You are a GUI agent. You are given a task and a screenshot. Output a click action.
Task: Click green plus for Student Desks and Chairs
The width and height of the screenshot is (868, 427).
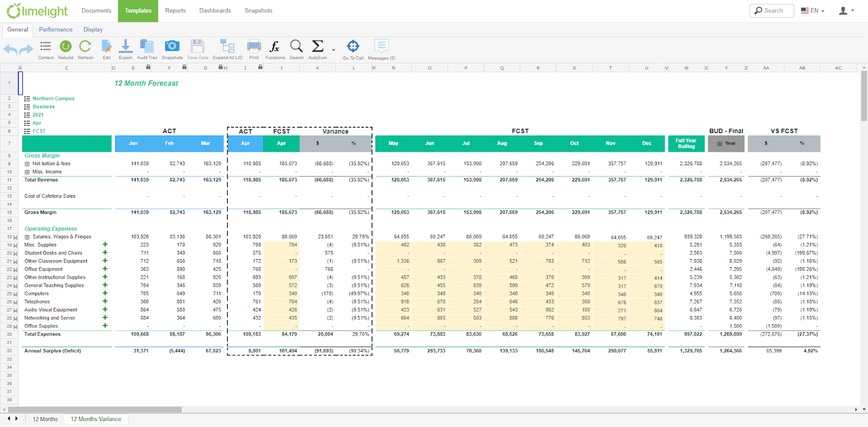(105, 253)
